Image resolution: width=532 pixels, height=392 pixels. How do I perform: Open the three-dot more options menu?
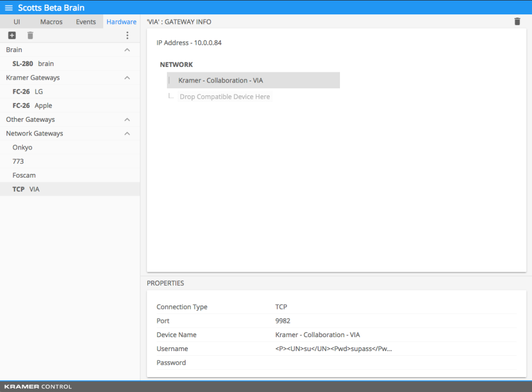(x=127, y=35)
